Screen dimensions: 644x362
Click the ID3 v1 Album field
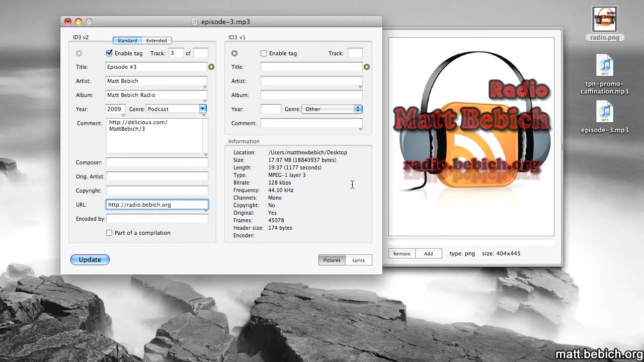(311, 95)
